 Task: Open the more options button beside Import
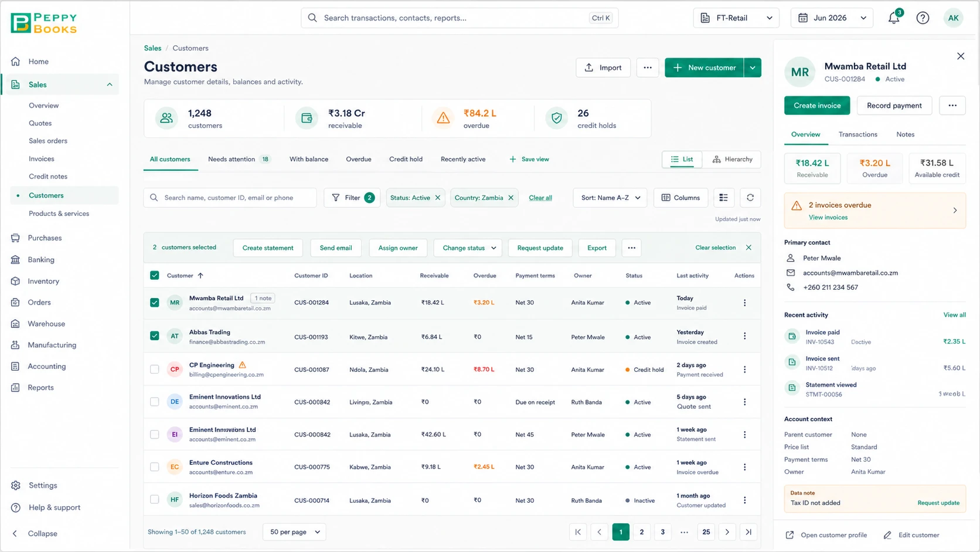tap(648, 67)
